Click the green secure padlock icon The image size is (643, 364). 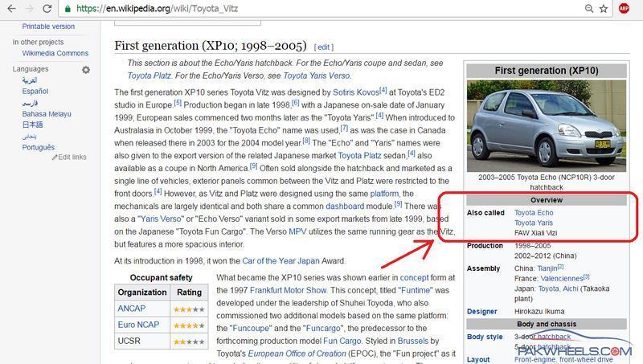pos(68,9)
